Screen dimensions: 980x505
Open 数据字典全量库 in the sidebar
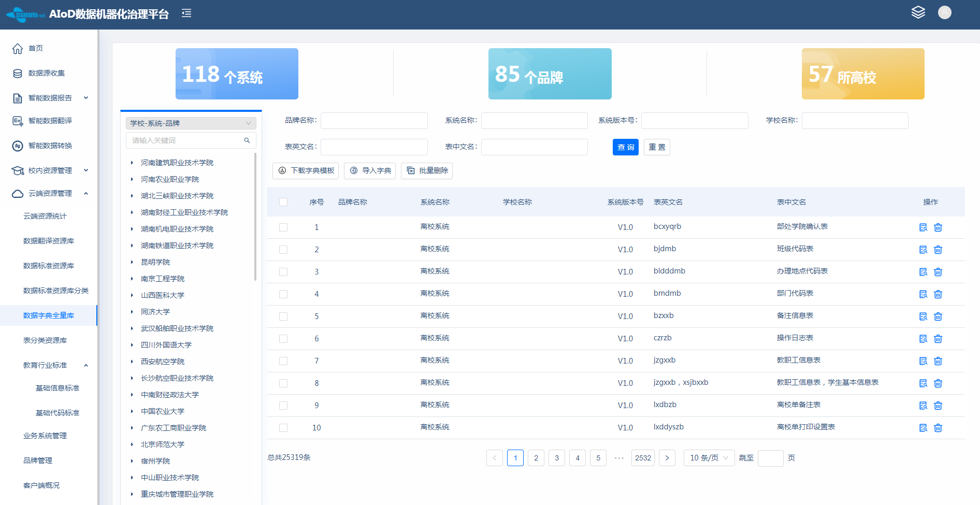click(49, 315)
